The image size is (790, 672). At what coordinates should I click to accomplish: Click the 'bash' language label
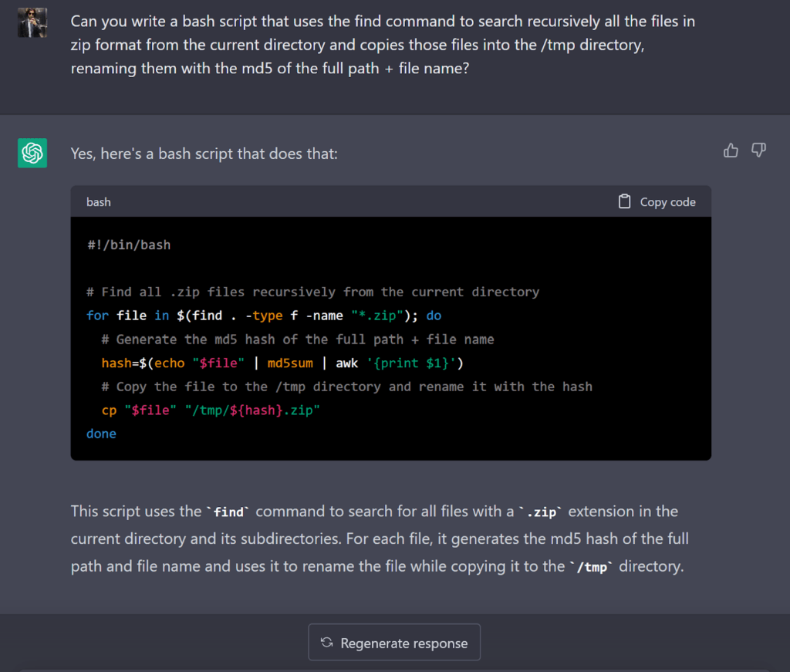(98, 202)
